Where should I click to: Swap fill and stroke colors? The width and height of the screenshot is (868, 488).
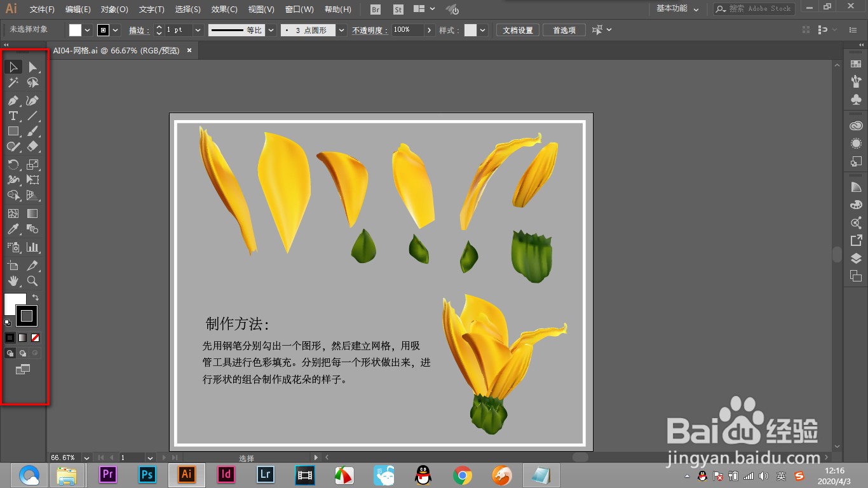pos(36,297)
